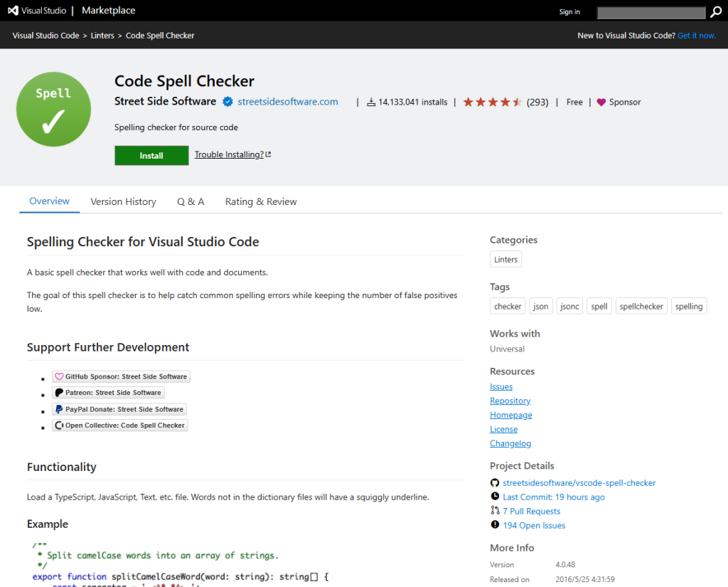Open 194 Open Issues link

point(534,525)
